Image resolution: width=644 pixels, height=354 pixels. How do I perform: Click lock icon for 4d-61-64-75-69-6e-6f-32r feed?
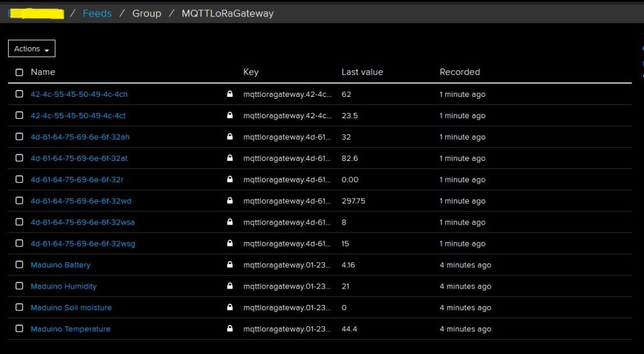click(230, 180)
